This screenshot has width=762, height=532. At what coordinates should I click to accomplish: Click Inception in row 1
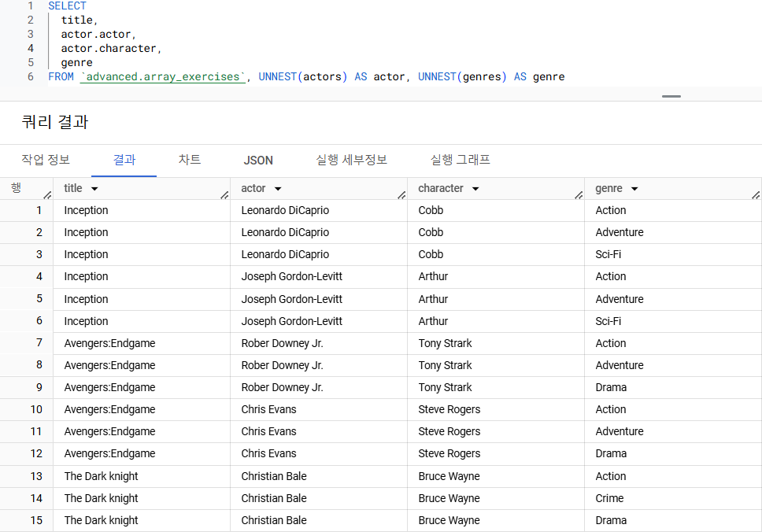(86, 210)
